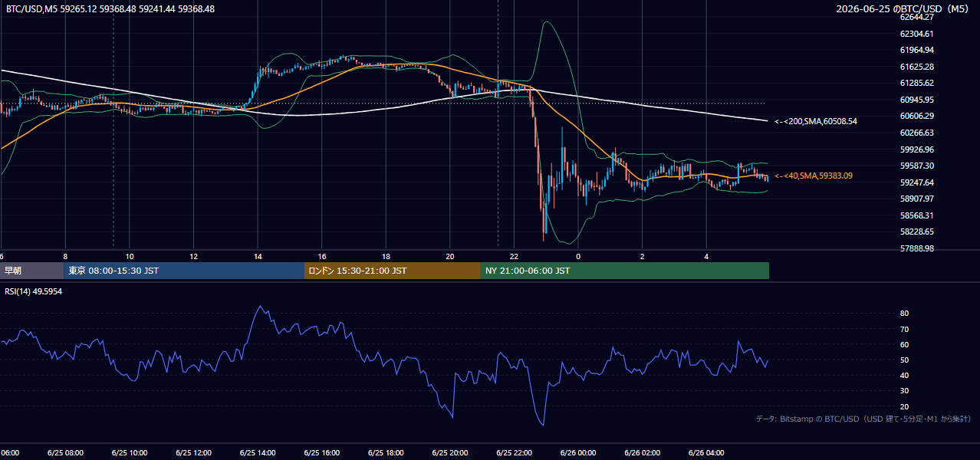The image size is (980, 460).
Task: Click the bottom date label 6/25 08:00
Action: tap(65, 452)
